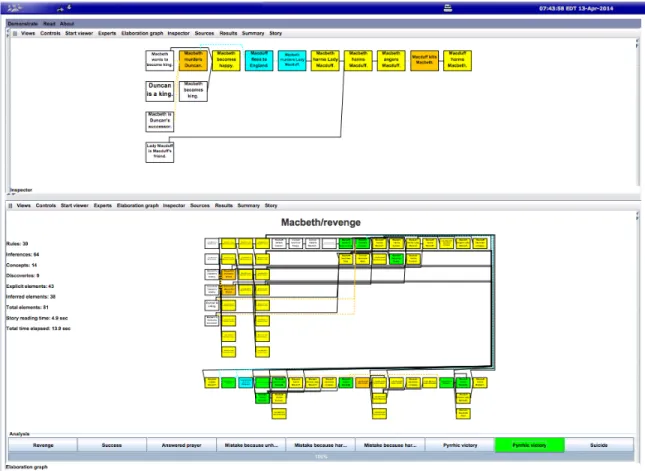This screenshot has width=645, height=471.
Task: Click the 'Concepts: 14' statistic
Action: pyautogui.click(x=21, y=265)
